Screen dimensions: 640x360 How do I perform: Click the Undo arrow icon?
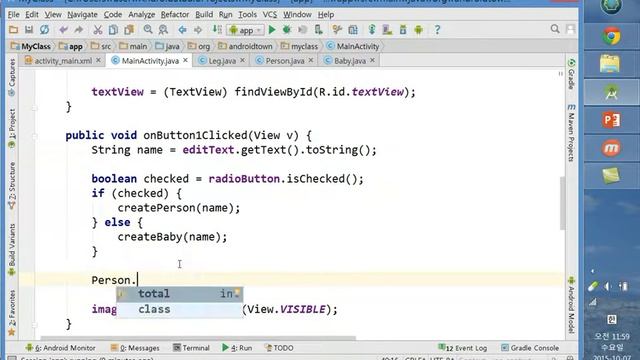[63, 30]
